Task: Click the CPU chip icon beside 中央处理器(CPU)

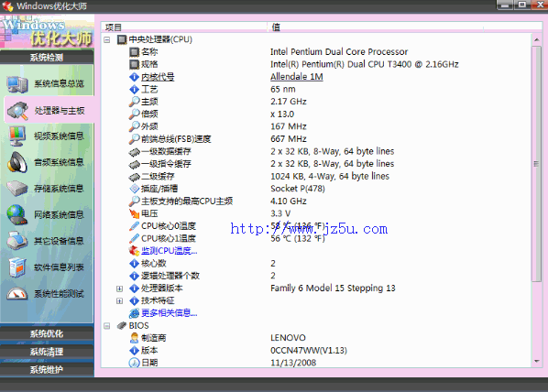Action: 121,39
